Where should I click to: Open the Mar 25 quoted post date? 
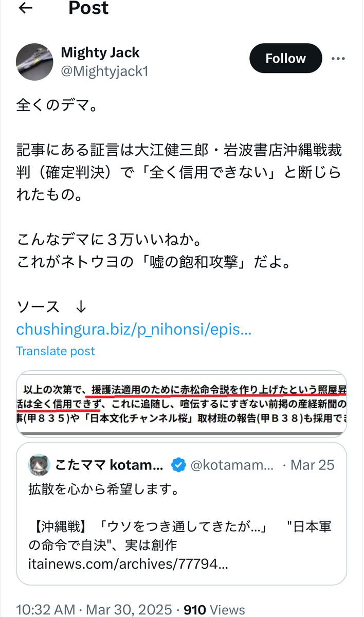click(x=313, y=465)
